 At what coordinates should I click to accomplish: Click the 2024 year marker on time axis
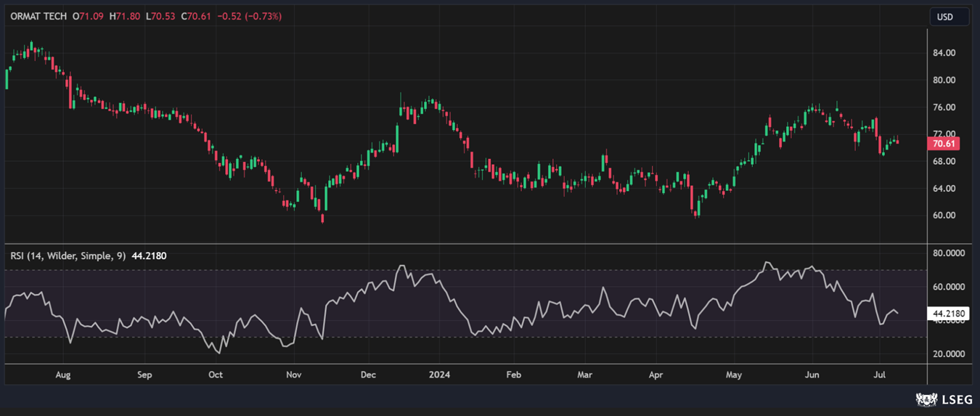coord(439,375)
